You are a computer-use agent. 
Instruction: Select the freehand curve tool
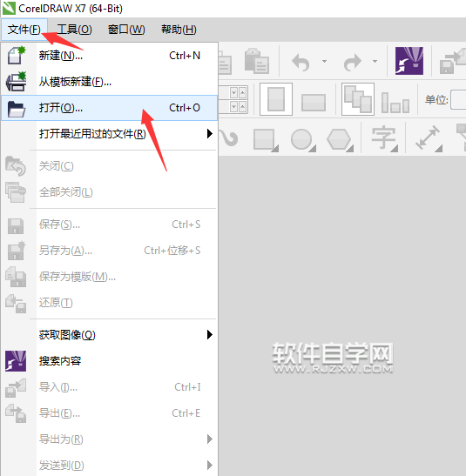point(229,138)
